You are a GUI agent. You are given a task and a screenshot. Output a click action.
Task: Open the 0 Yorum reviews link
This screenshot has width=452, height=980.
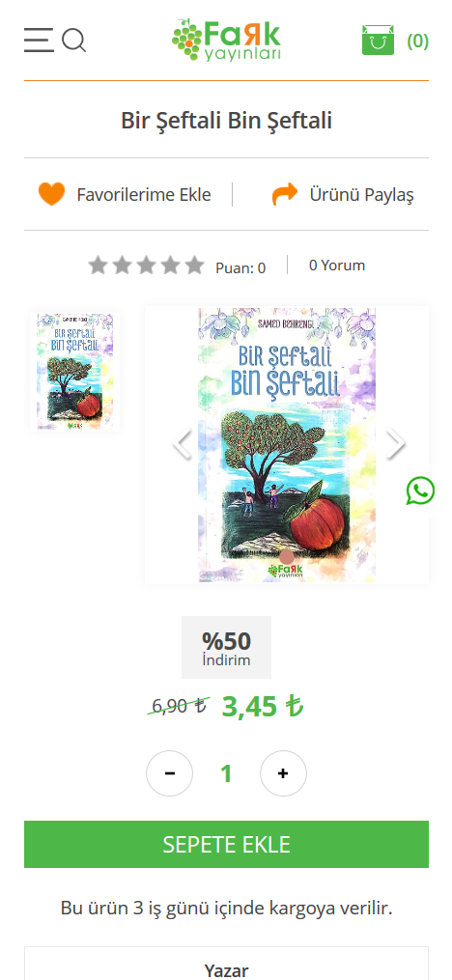337,265
